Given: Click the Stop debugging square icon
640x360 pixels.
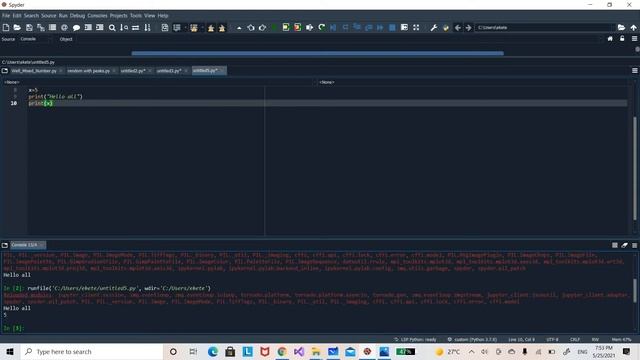Looking at the screenshot, I should pos(392,27).
